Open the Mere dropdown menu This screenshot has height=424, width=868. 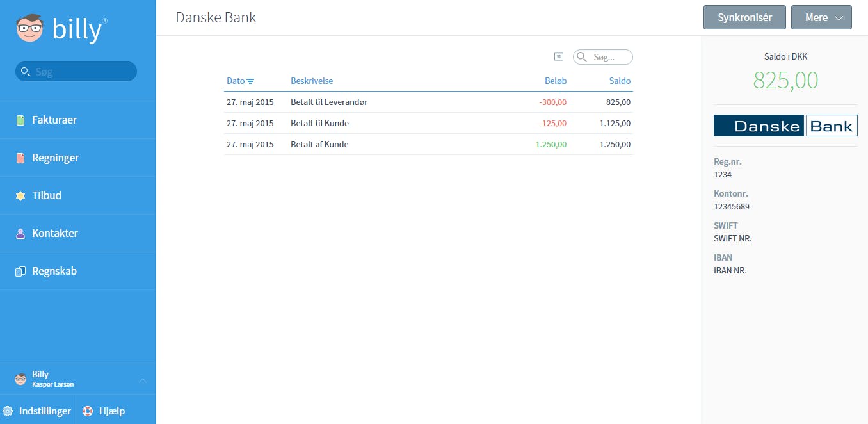tap(821, 17)
